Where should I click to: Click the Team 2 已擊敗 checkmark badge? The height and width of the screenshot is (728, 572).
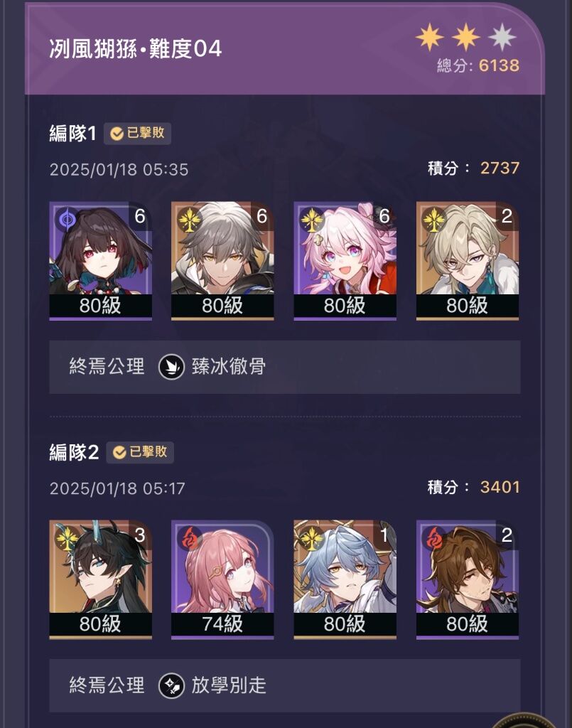[140, 452]
